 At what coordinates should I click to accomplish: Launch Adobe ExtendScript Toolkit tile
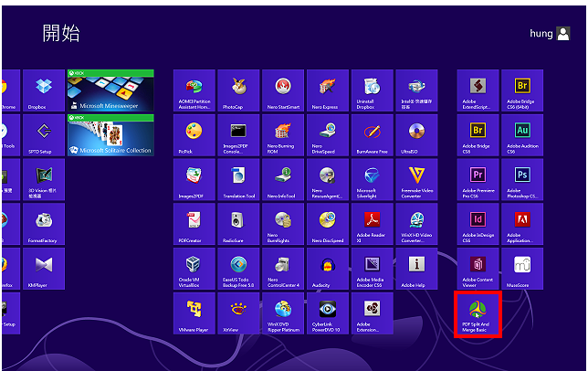[x=478, y=90]
